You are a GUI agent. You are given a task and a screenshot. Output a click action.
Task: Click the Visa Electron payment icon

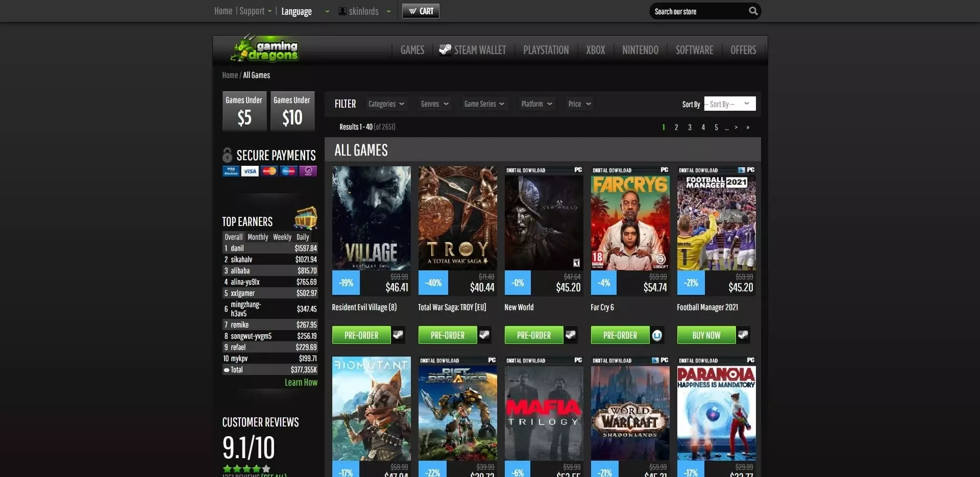(x=231, y=171)
